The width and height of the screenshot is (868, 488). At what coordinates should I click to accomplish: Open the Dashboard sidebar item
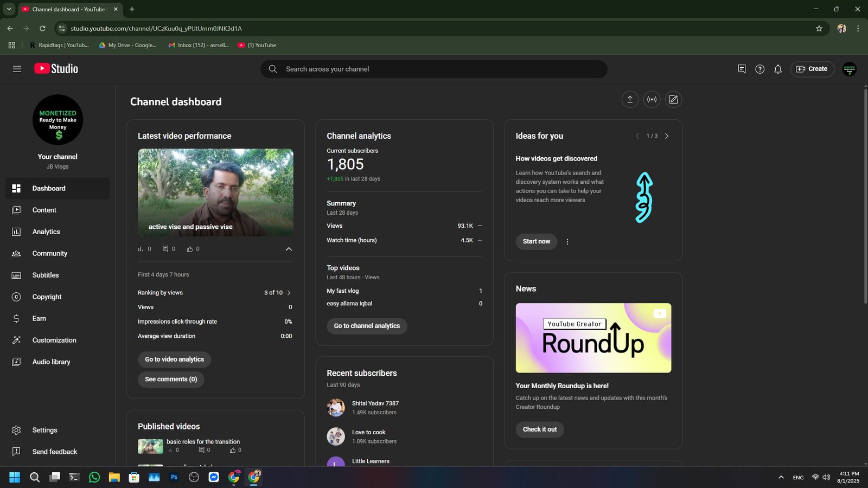click(58, 188)
